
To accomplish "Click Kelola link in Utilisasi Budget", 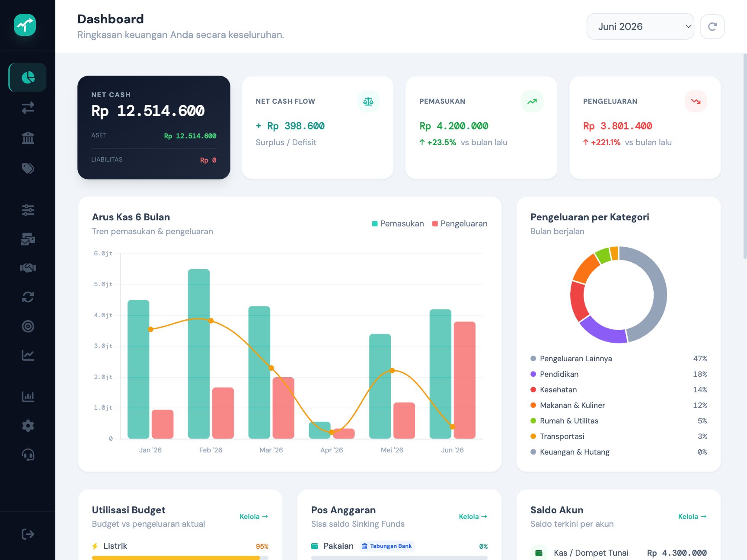I will 254,516.
